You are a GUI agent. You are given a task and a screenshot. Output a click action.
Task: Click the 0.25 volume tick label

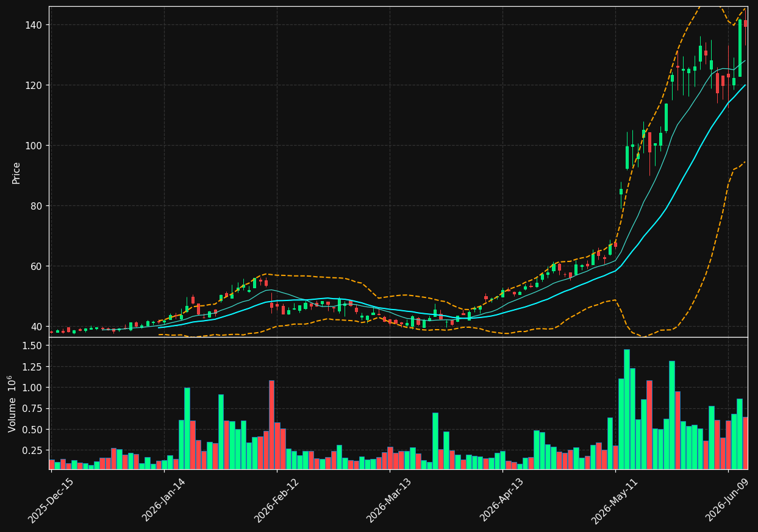point(33,450)
